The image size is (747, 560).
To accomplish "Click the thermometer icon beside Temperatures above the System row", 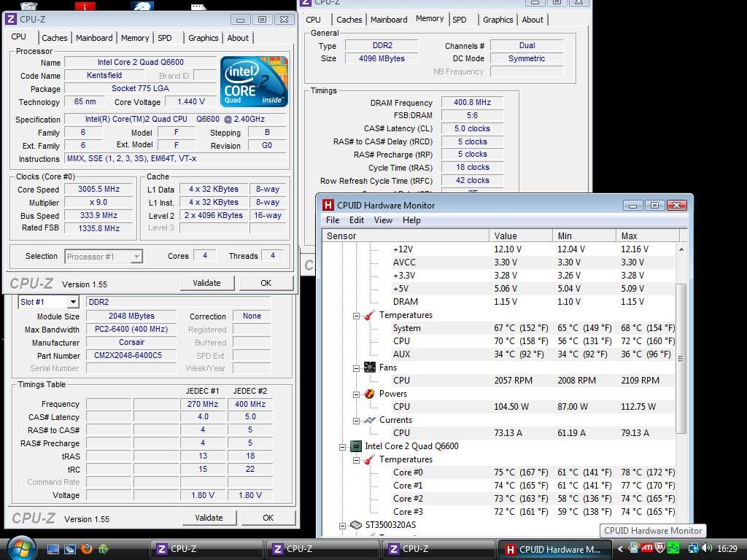I will (369, 315).
